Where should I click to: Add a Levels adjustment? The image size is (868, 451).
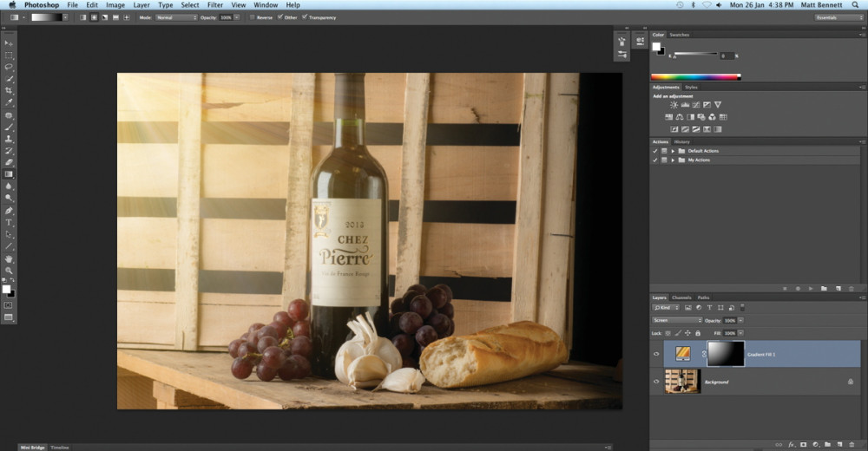685,105
